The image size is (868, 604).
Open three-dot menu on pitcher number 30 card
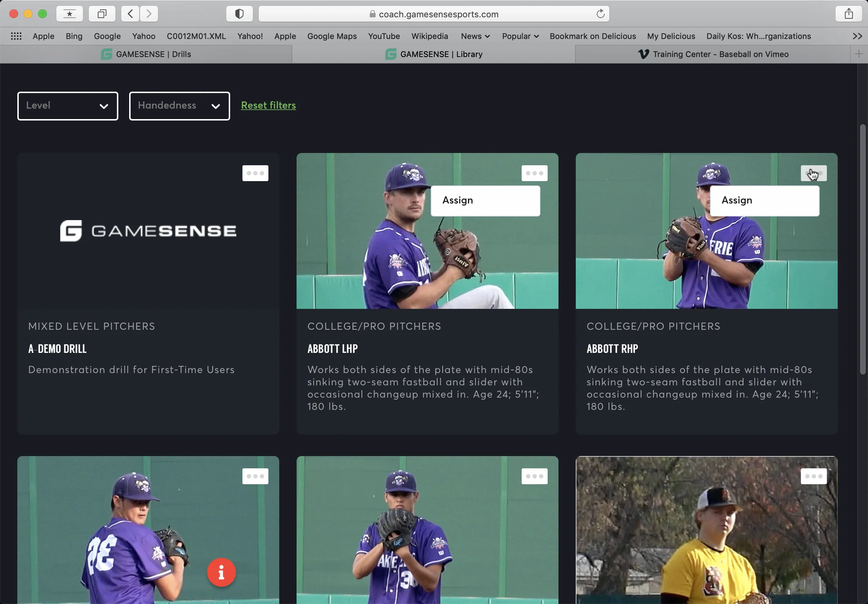534,476
